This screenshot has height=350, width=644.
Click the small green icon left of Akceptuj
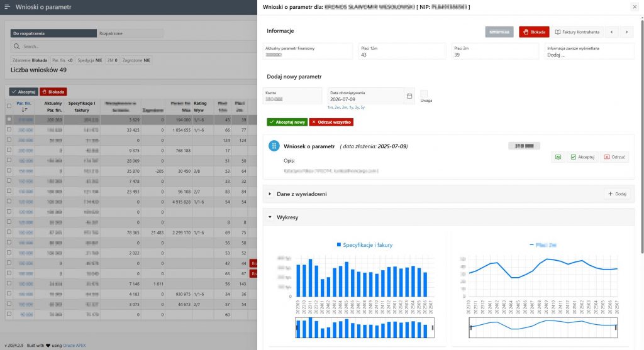point(558,156)
